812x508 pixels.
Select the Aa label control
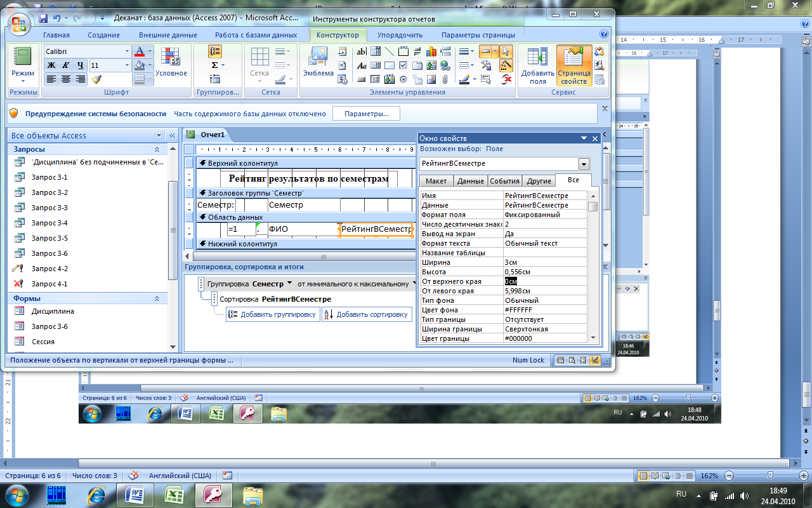(362, 65)
